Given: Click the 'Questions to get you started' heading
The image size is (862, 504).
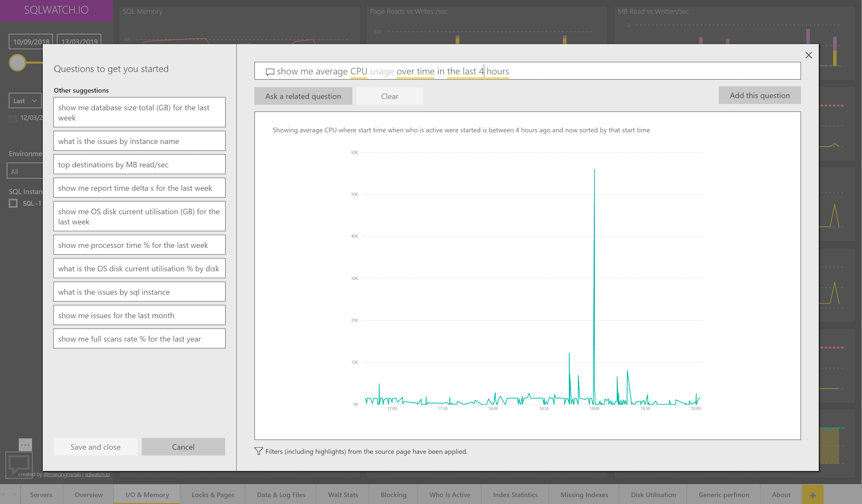Looking at the screenshot, I should pos(111,69).
